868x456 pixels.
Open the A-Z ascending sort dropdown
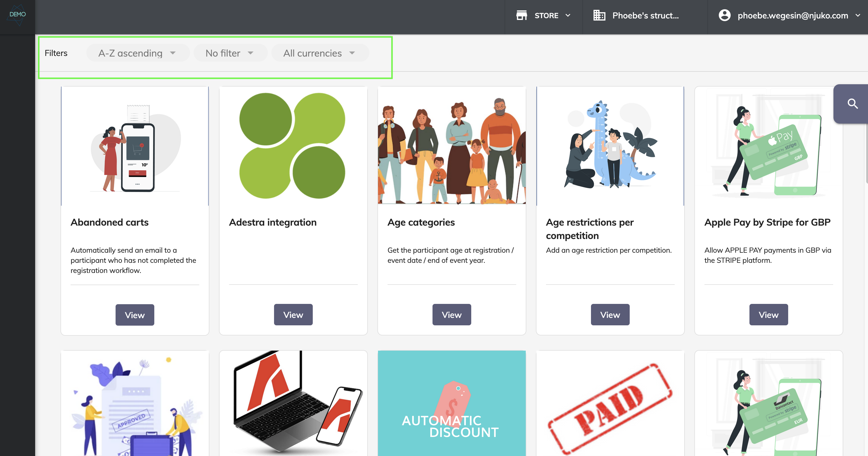coord(138,53)
